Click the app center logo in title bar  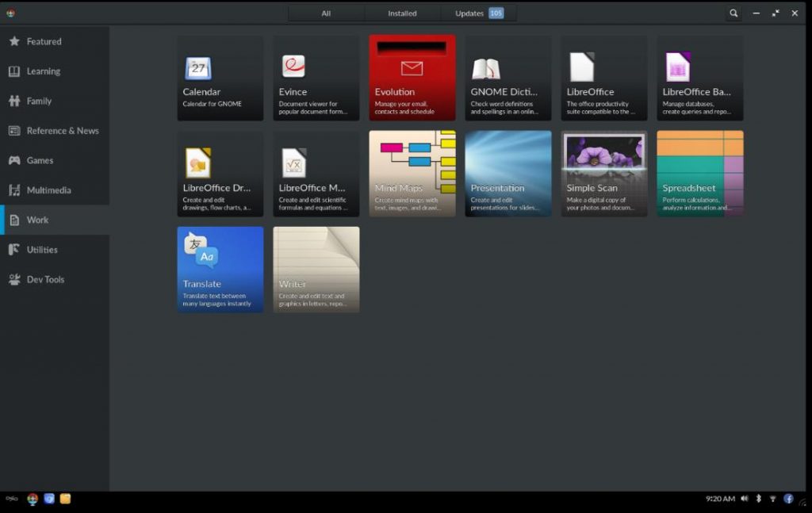(x=10, y=13)
